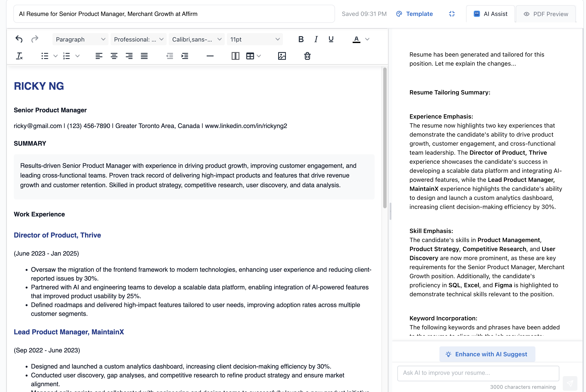Screen dimensions: 586x392
Task: Click the trash icon to delete content
Action: coord(307,56)
